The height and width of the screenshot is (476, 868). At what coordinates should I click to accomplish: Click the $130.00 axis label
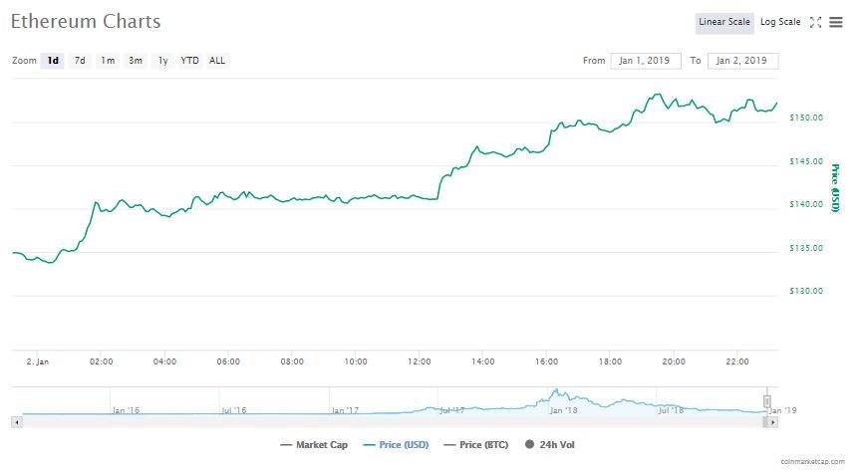tap(806, 291)
